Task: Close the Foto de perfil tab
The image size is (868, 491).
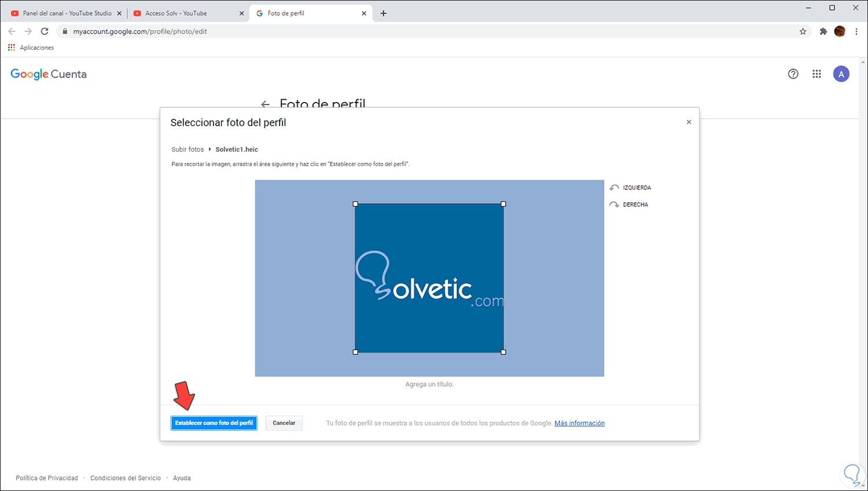Action: (364, 13)
